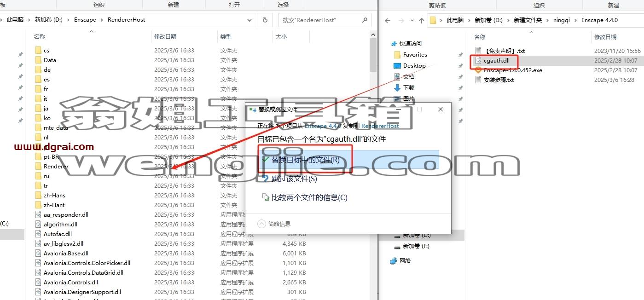
Task: Open the address bar history dropdown in left window
Action: tap(249, 20)
